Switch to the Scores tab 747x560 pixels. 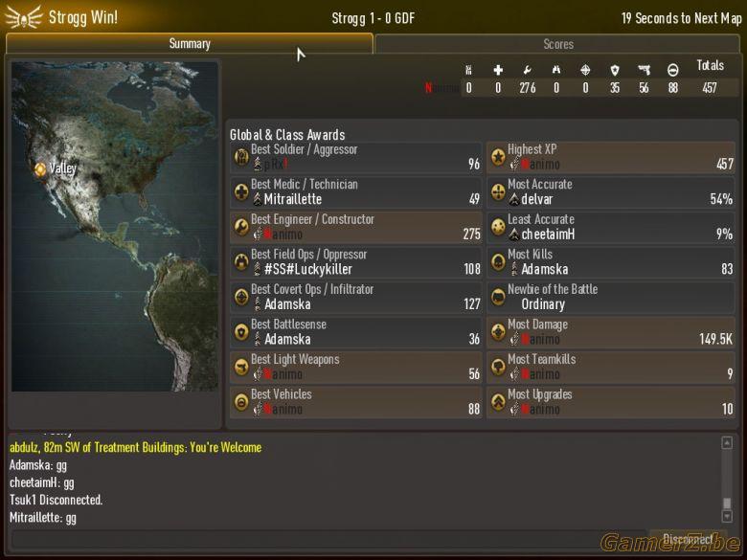click(x=557, y=44)
